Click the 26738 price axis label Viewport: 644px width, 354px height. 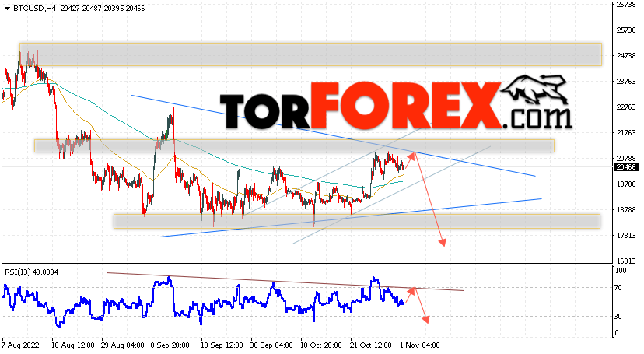626,4
